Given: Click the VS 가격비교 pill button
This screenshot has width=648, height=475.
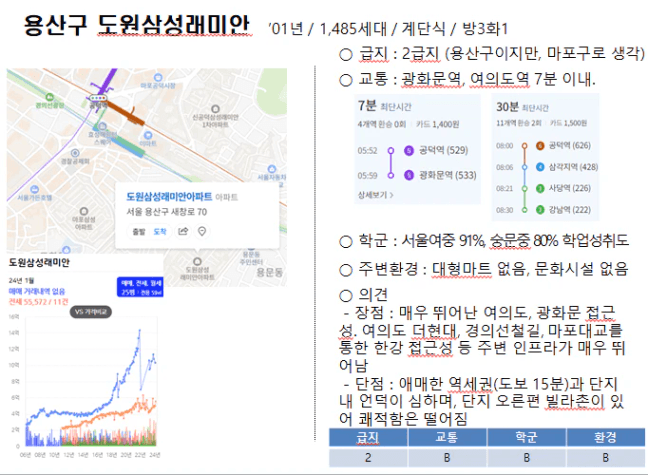Looking at the screenshot, I should 91,312.
